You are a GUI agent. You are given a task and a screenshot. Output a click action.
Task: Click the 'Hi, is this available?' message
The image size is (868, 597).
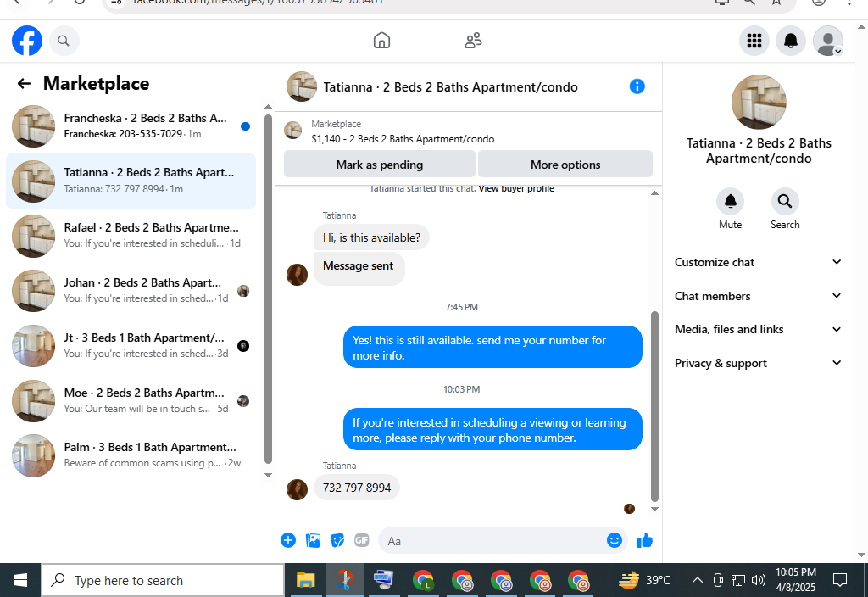click(x=371, y=237)
